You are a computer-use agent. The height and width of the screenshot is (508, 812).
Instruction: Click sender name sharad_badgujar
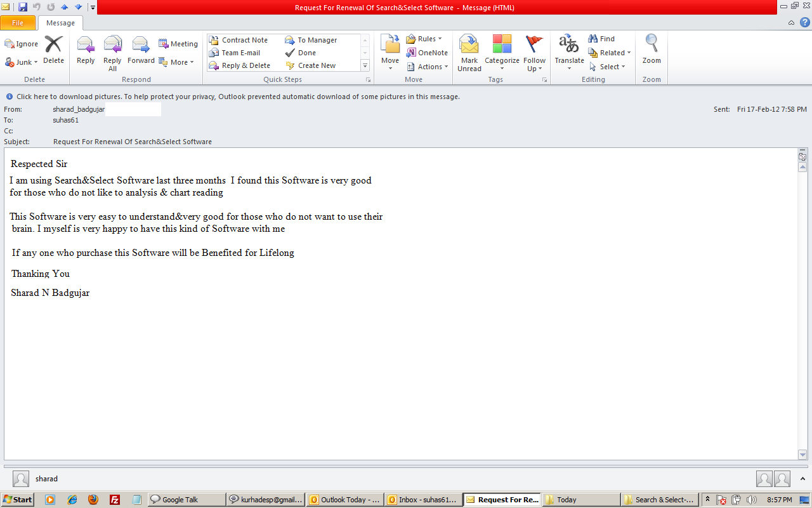pos(79,110)
